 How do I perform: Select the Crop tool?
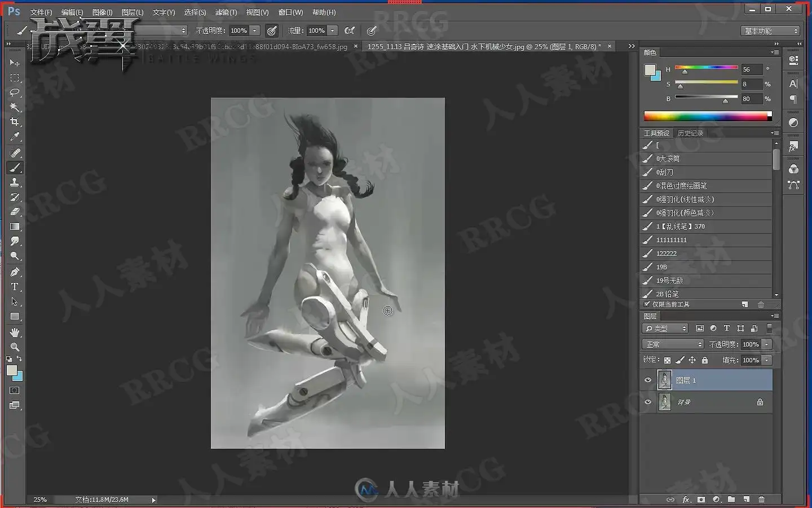(15, 122)
